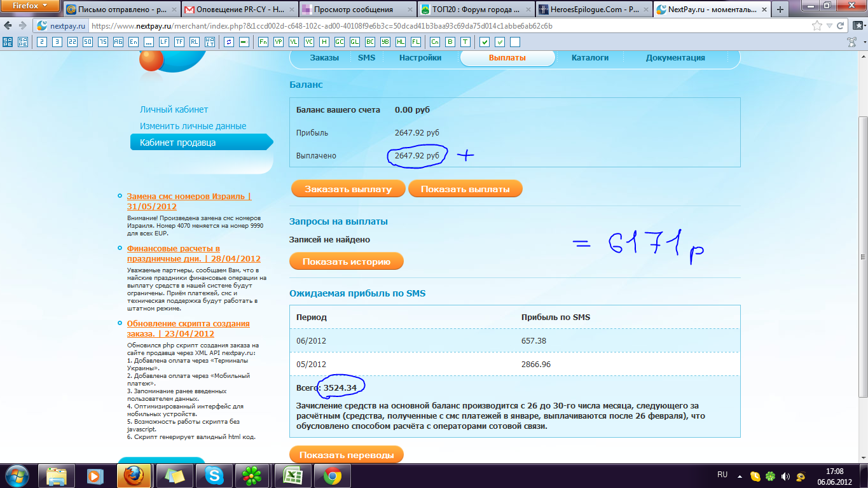
Task: Click the 'HL' toolbar icon
Action: 401,42
